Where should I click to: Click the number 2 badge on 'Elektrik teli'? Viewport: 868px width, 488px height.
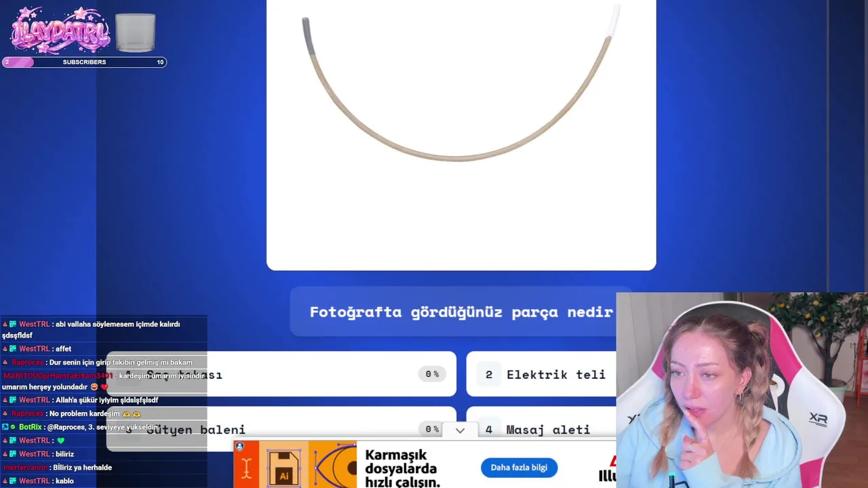click(489, 374)
